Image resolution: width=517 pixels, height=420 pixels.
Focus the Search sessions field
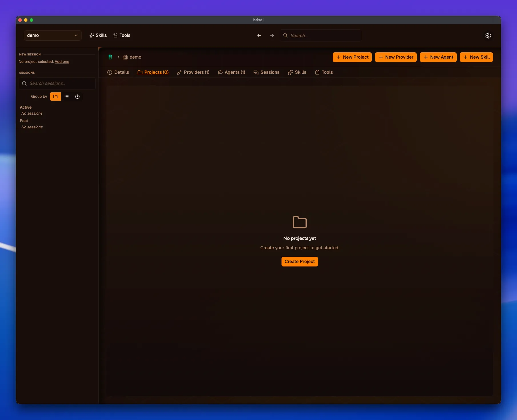tap(57, 83)
